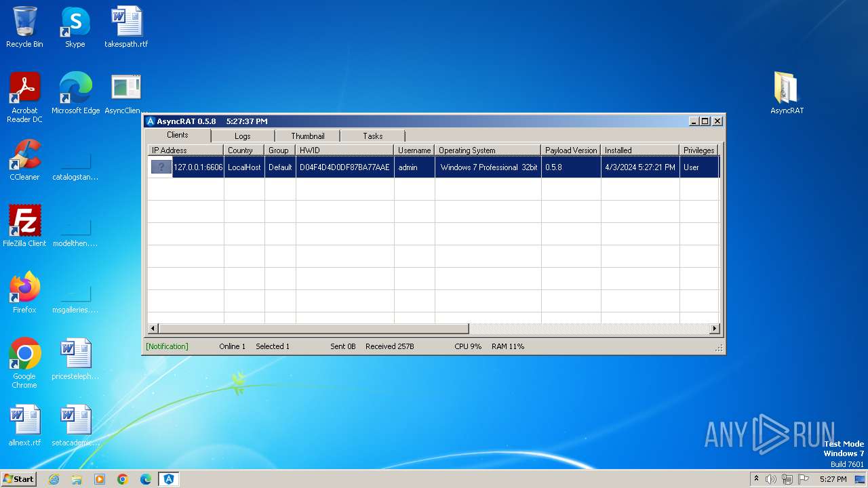
Task: Click horizontal scrollbar thumb in client list
Action: [x=313, y=329]
